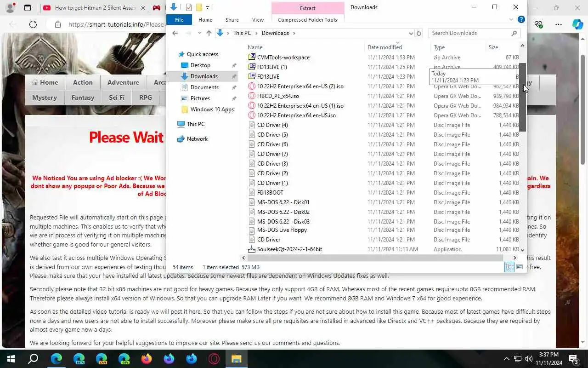Image resolution: width=588 pixels, height=368 pixels.
Task: Open Opera GX from the taskbar
Action: 214,359
